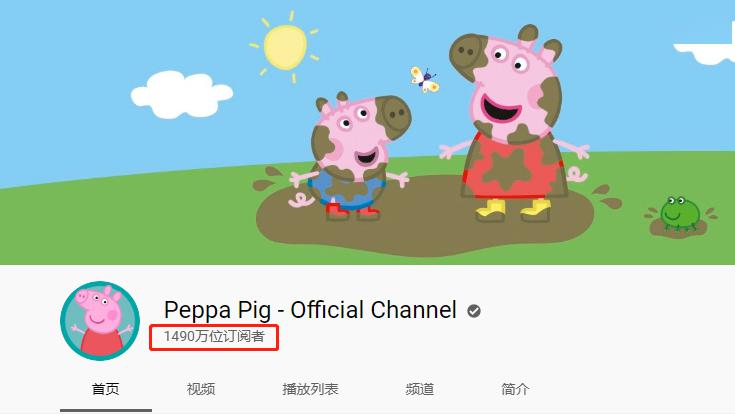Image resolution: width=735 pixels, height=414 pixels.
Task: Click the verified checkmark badge beside channel name
Action: click(x=474, y=311)
